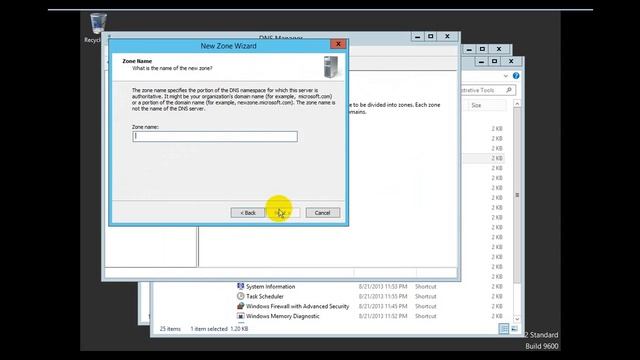
Task: Expand the Explorer ribbon chevron
Action: [x=506, y=76]
